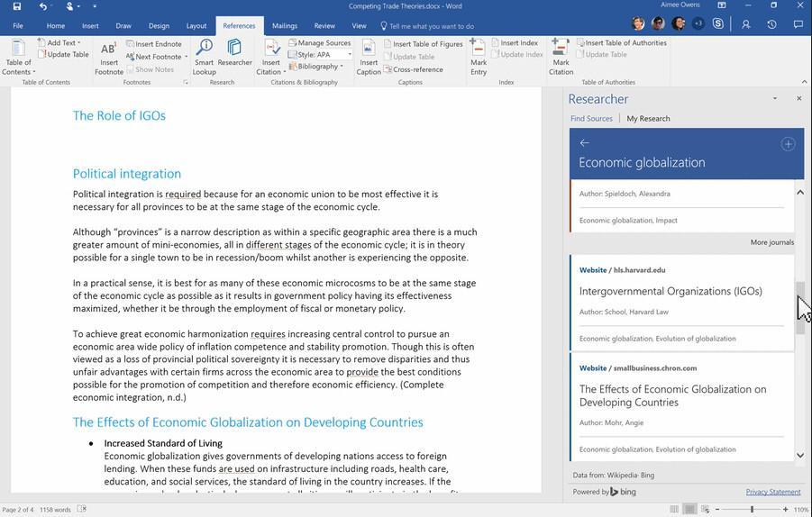812x517 pixels.
Task: Go back using Researcher panel arrow
Action: pyautogui.click(x=585, y=143)
